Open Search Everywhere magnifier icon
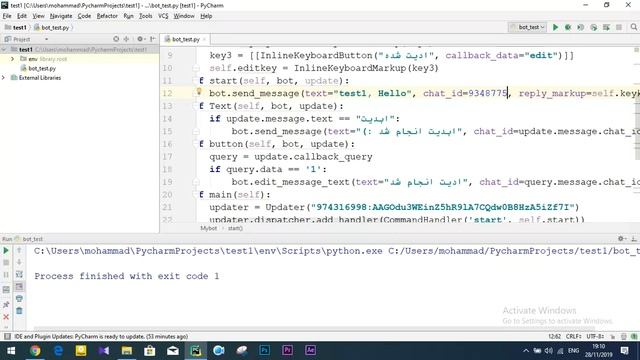Viewport: 640px width, 360px height. (633, 27)
